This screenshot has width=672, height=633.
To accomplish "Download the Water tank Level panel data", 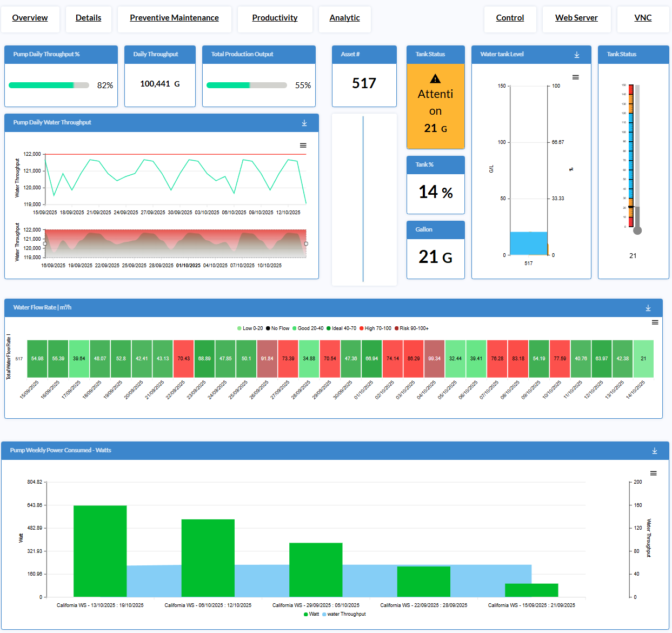I will 577,55.
